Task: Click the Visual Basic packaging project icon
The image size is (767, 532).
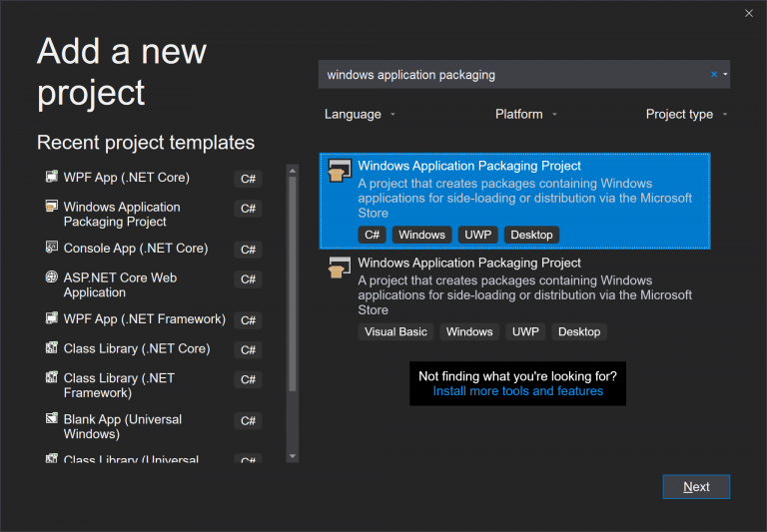Action: pos(340,267)
